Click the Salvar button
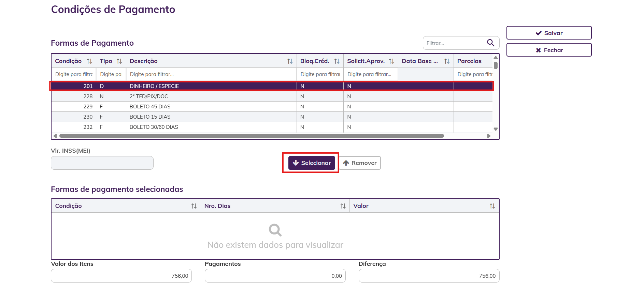This screenshot has height=289, width=644. (549, 33)
